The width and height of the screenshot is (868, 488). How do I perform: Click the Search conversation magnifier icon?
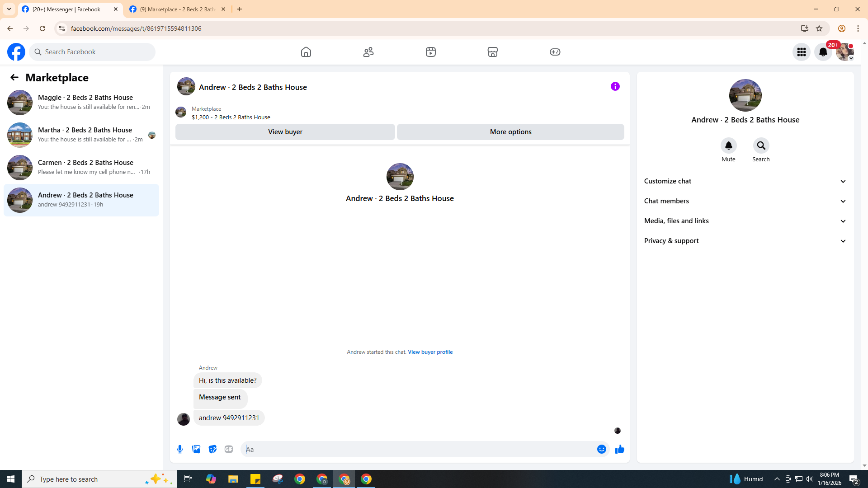tap(761, 146)
